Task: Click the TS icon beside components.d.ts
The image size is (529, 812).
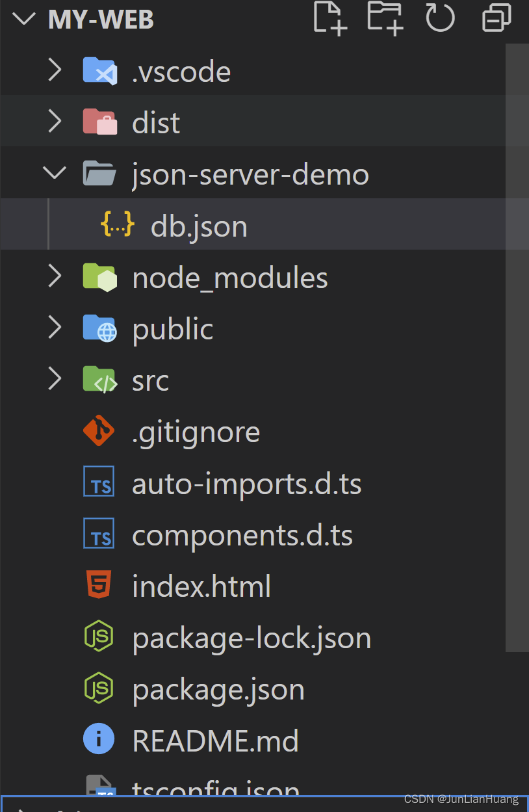Action: click(99, 533)
